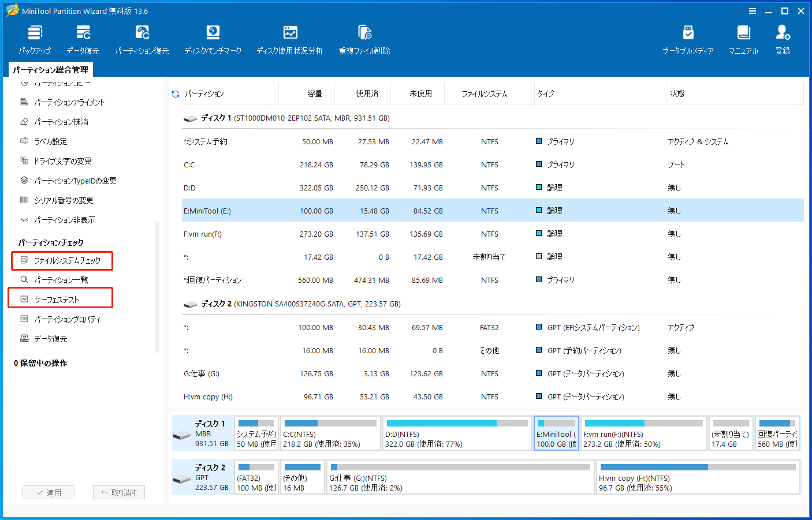Click the 取り消す undo button
Image resolution: width=812 pixels, height=520 pixels.
(x=119, y=492)
